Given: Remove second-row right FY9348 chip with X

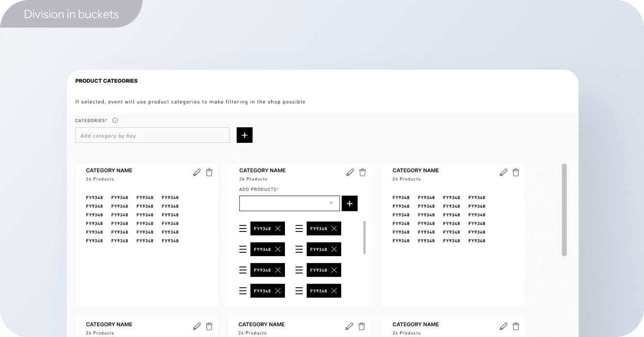Looking at the screenshot, I should (x=334, y=249).
